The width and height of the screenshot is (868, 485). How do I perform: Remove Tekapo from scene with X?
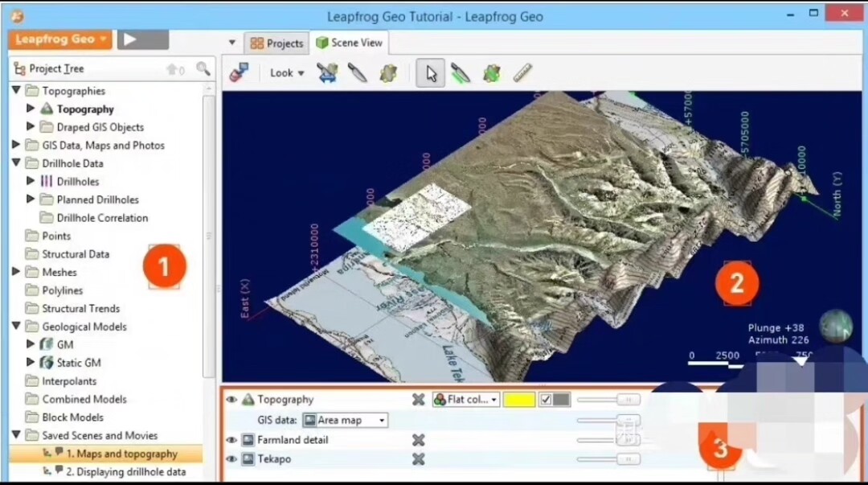[x=419, y=459]
